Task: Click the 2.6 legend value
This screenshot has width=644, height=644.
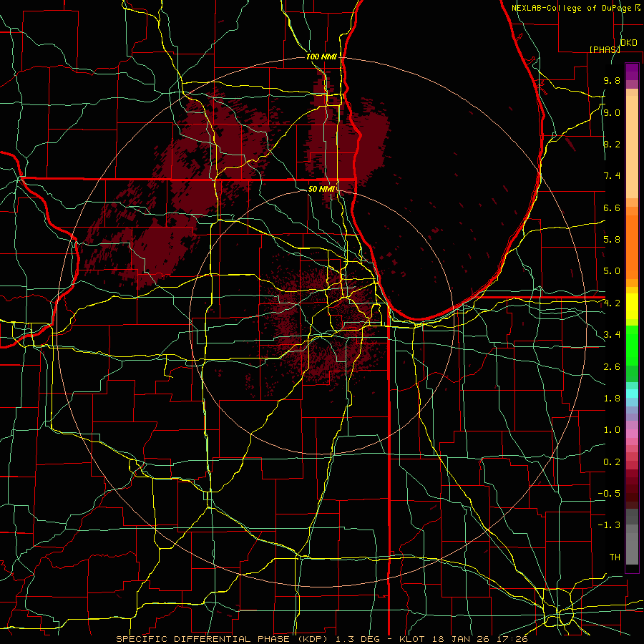Action: [x=612, y=367]
